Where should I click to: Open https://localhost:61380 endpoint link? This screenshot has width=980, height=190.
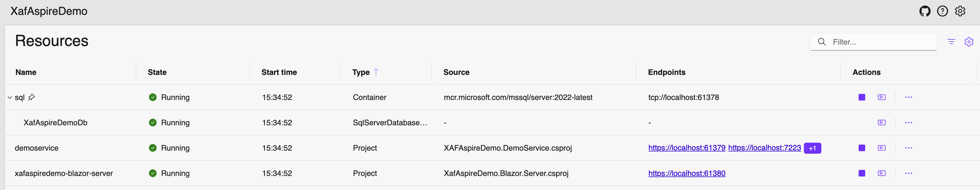click(x=687, y=173)
